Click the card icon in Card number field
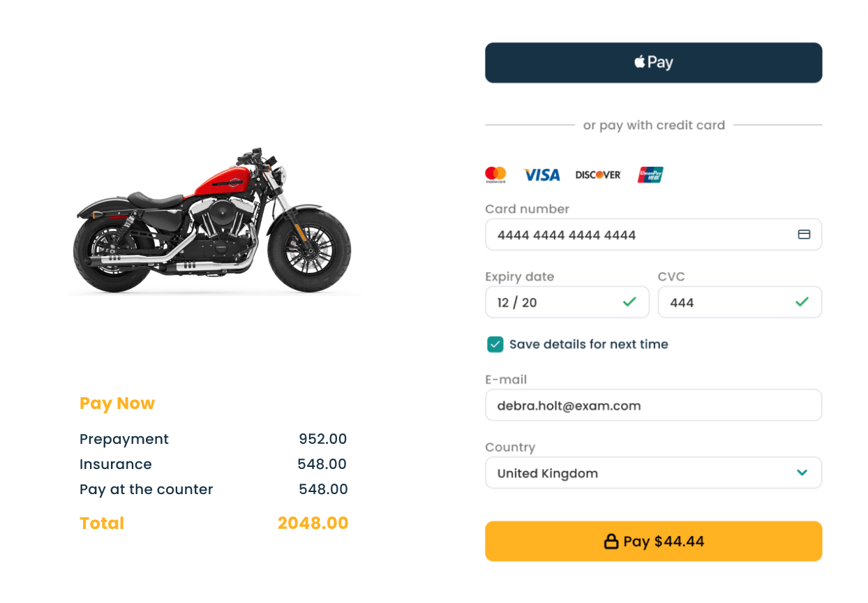This screenshot has height=603, width=868. (804, 234)
